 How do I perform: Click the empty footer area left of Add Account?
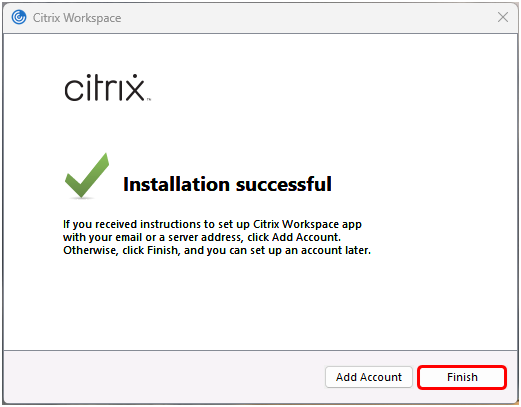[x=163, y=377]
